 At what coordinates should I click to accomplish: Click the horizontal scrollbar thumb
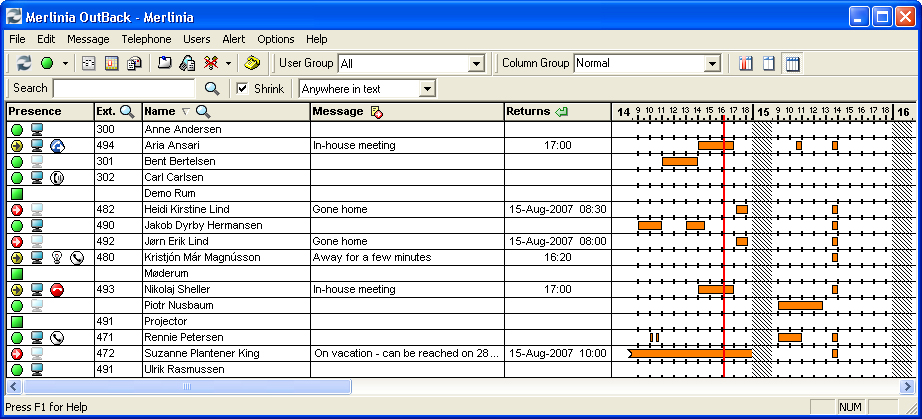pos(187,387)
